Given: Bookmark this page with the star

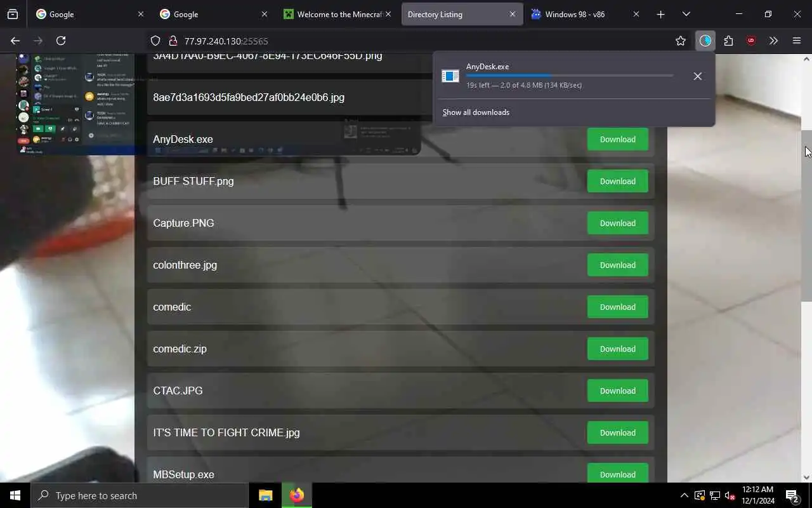Looking at the screenshot, I should 681,41.
